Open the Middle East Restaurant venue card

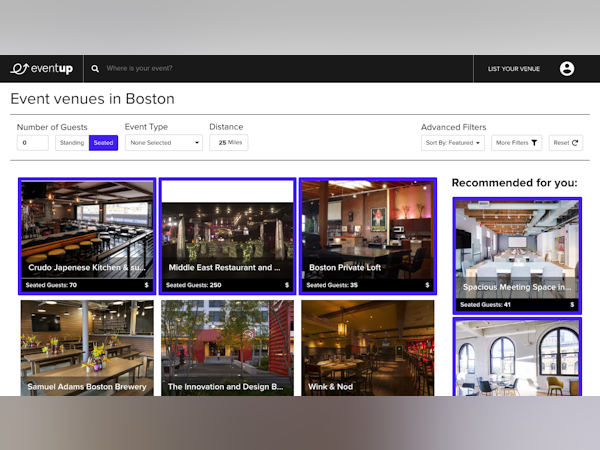point(228,236)
